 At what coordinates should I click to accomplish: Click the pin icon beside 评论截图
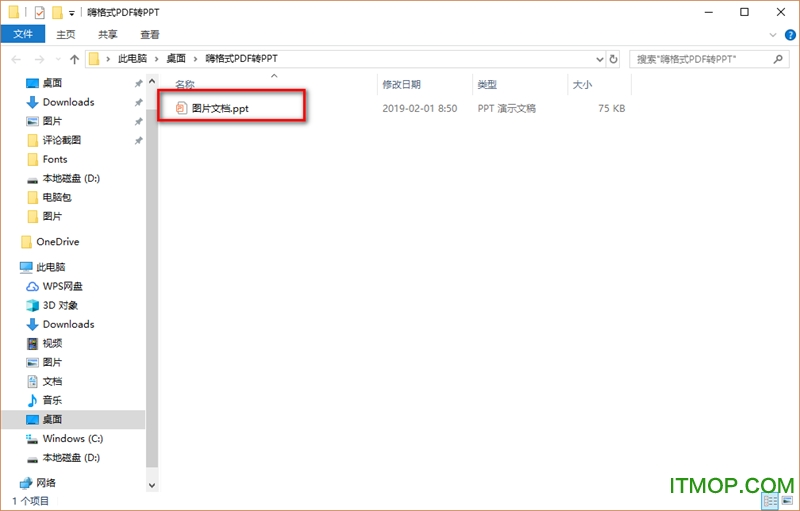coord(138,140)
